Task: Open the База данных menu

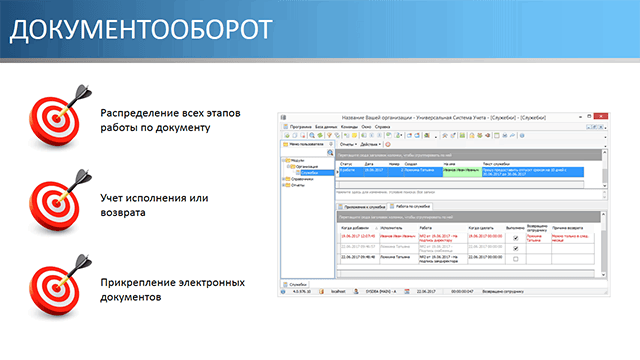Action: 326,127
